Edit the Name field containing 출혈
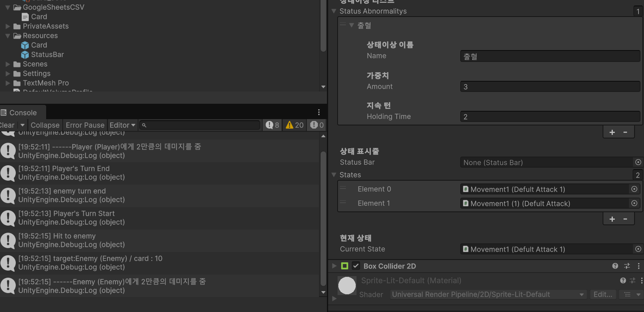Screen dimensions: 644x312 click(550, 56)
